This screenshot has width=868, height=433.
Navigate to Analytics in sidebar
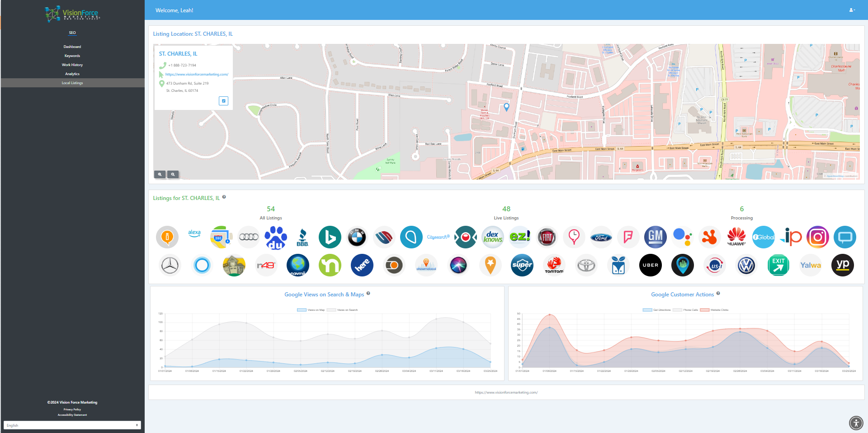click(72, 74)
